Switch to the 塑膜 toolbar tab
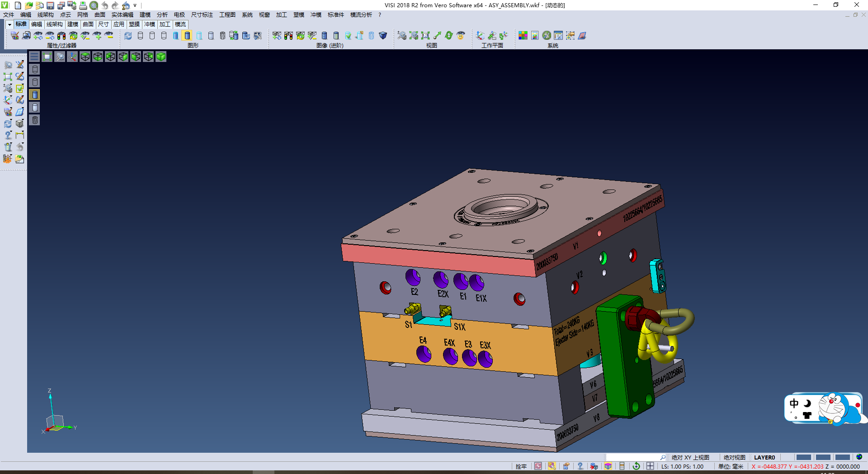This screenshot has width=868, height=474. point(134,24)
